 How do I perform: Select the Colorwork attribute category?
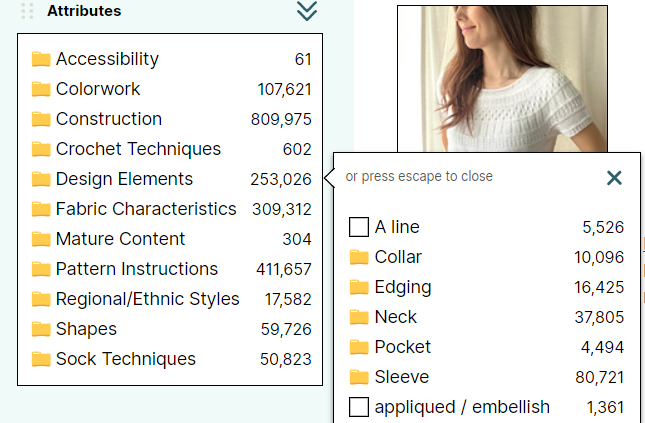coord(98,89)
